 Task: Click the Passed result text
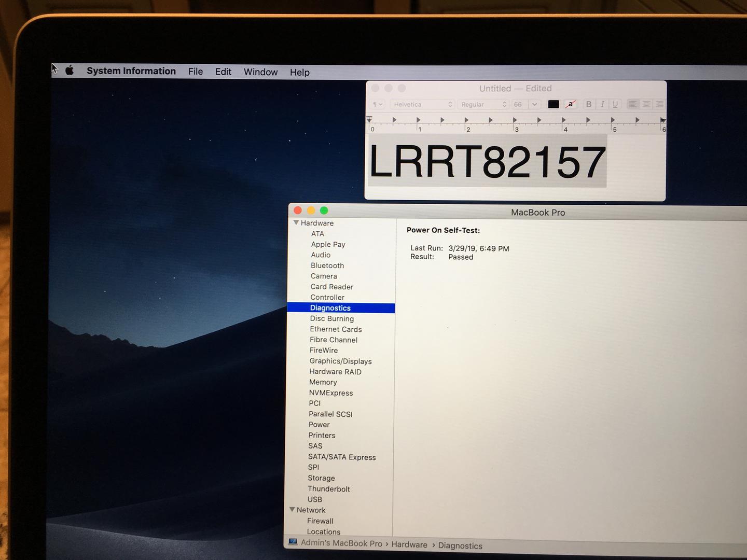click(461, 257)
